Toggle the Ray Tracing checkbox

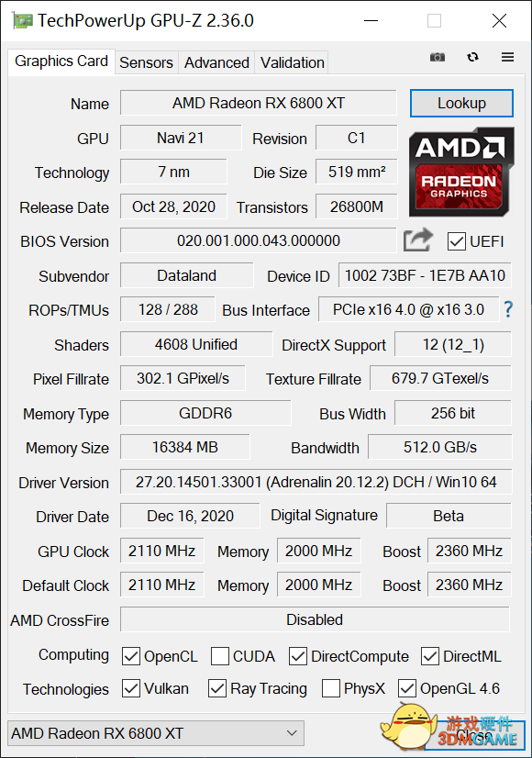(217, 688)
